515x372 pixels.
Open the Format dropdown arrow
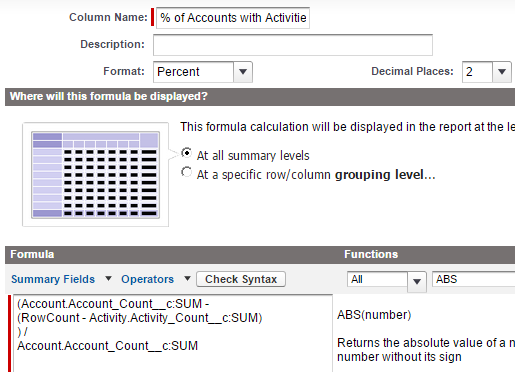[243, 72]
